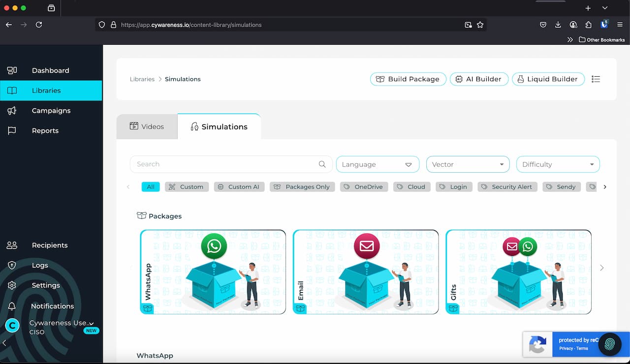Filter by the Custom tag

point(187,187)
